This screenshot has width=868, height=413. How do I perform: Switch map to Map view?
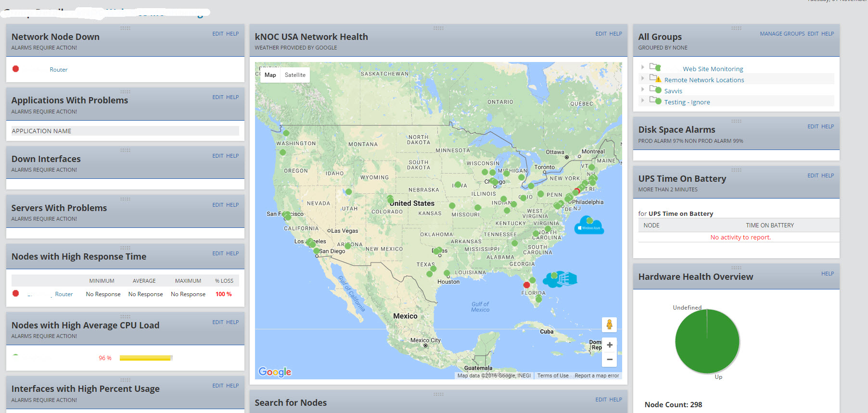click(x=270, y=75)
